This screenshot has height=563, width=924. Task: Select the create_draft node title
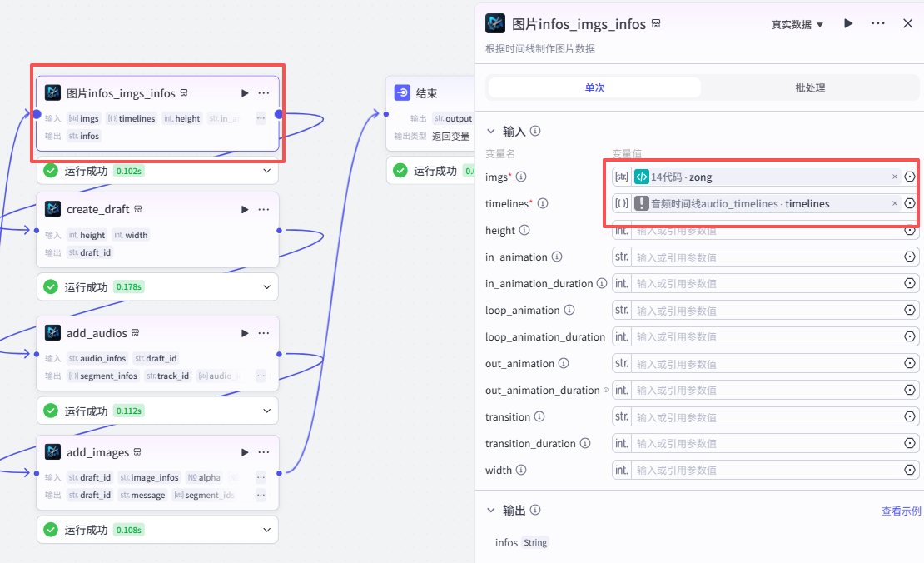(98, 209)
